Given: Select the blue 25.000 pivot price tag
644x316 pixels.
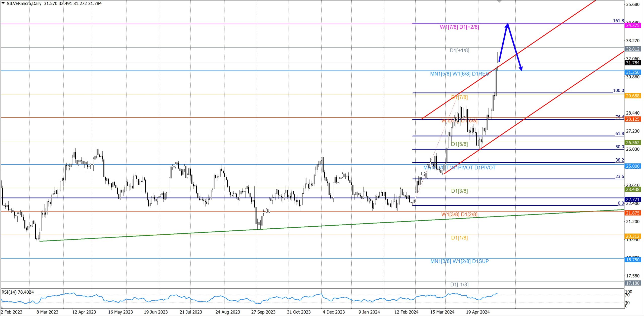Looking at the screenshot, I should [x=632, y=166].
